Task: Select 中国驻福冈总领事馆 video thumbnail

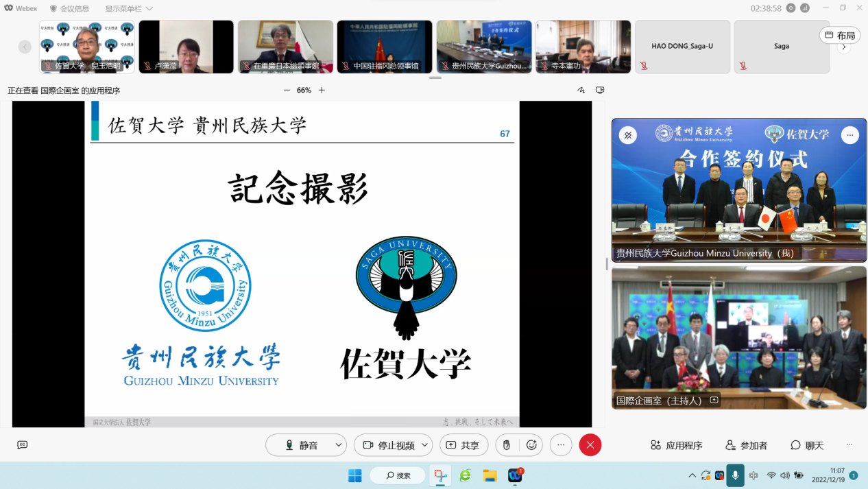Action: [x=385, y=47]
